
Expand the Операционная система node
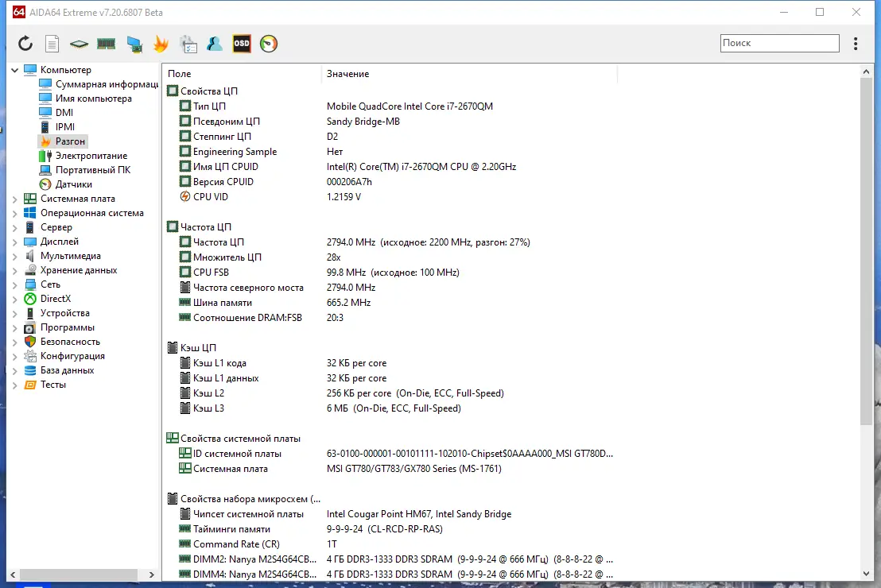click(x=14, y=214)
